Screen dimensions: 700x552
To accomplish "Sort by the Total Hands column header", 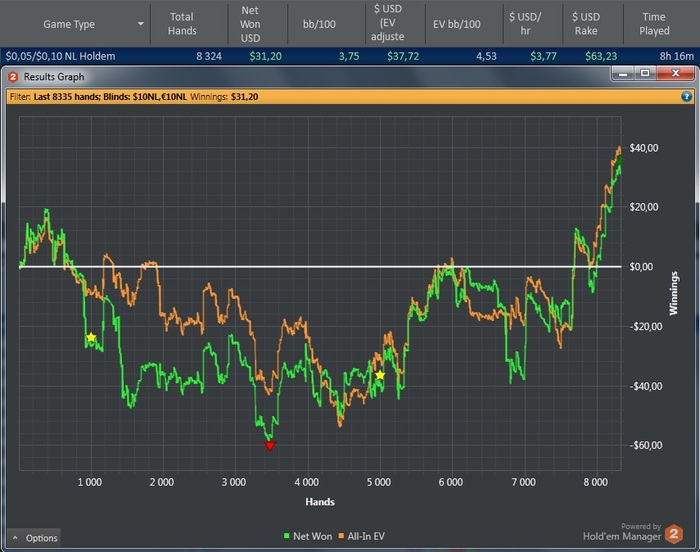I will 189,24.
